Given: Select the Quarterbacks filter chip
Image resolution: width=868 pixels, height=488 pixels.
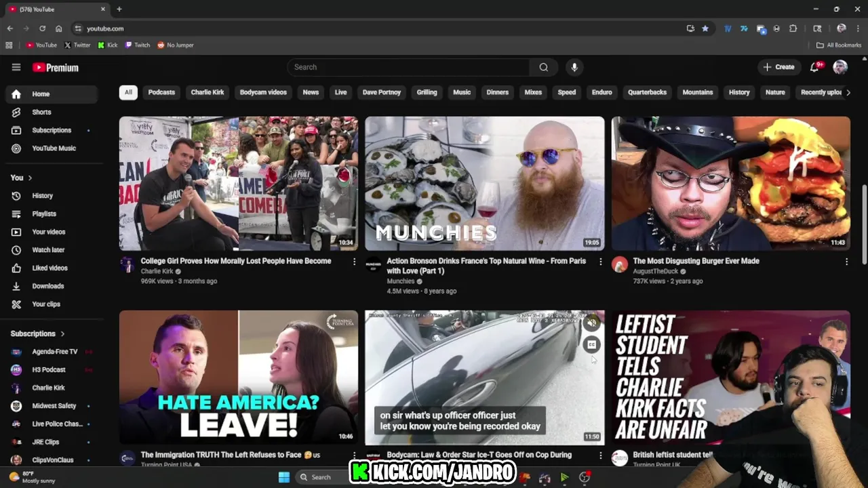Looking at the screenshot, I should (x=647, y=92).
